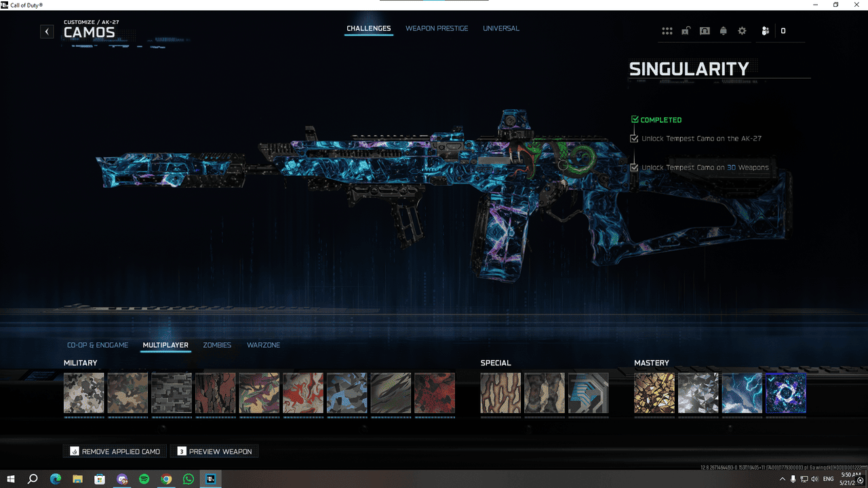
Task: Go back using the arrow beside CAMOS
Action: (47, 31)
